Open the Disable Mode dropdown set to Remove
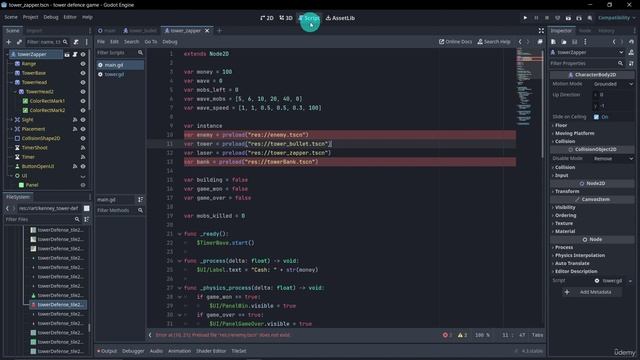This screenshot has height=360, width=640. [x=613, y=158]
